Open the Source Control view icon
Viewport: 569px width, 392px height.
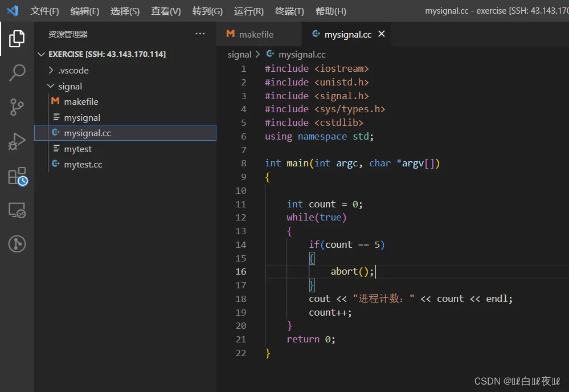point(17,107)
